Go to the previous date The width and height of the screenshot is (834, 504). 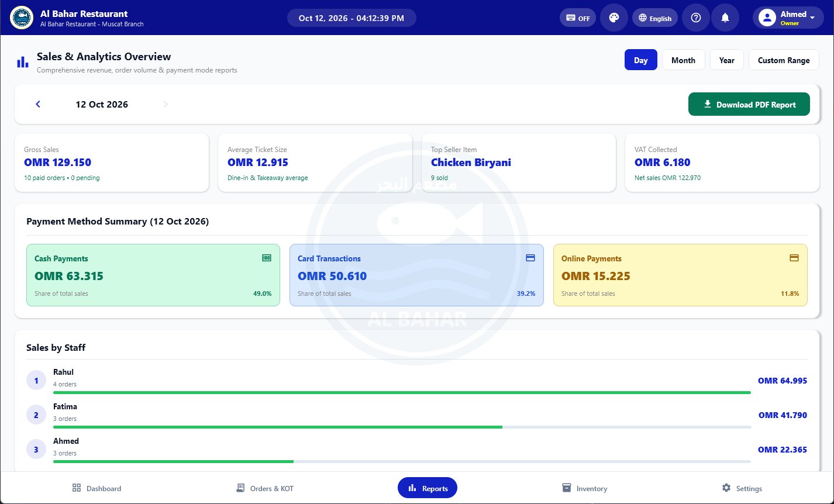tap(38, 104)
